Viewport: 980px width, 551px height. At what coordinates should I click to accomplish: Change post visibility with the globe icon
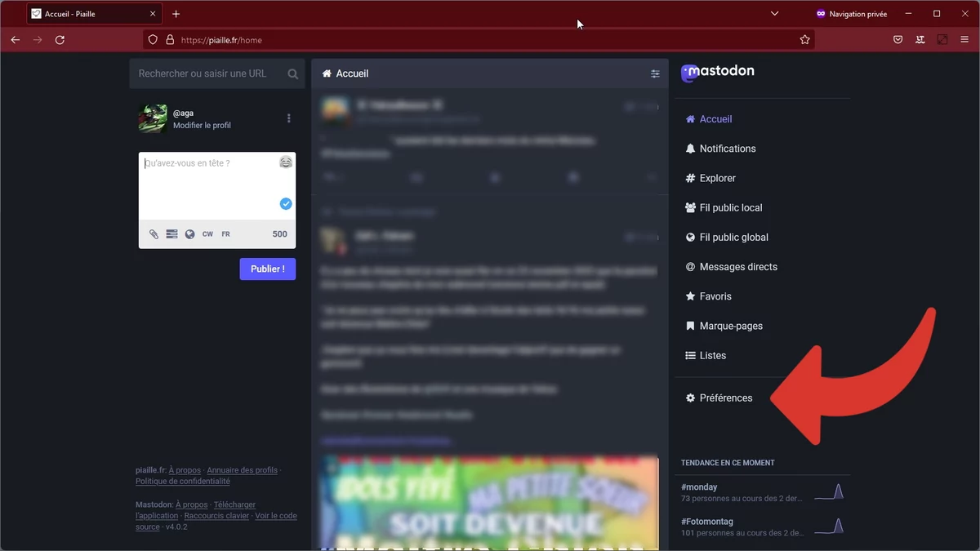pyautogui.click(x=189, y=234)
